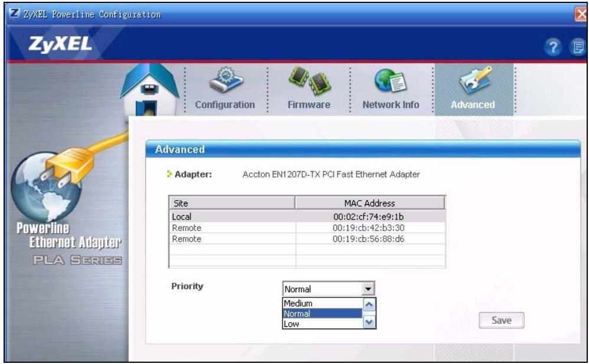This screenshot has width=589, height=364.
Task: Click the priority list scroll up arrow
Action: point(369,304)
